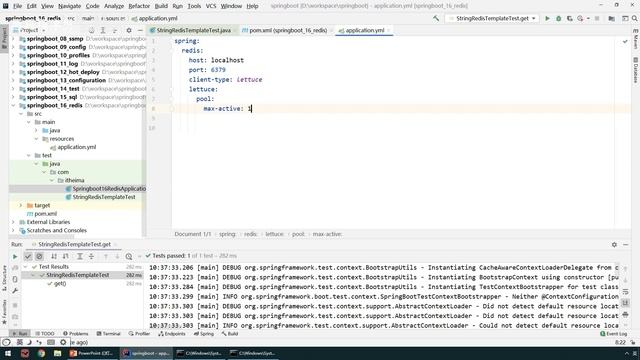640x360 pixels.
Task: Open Windows Start menu
Action: (8, 353)
